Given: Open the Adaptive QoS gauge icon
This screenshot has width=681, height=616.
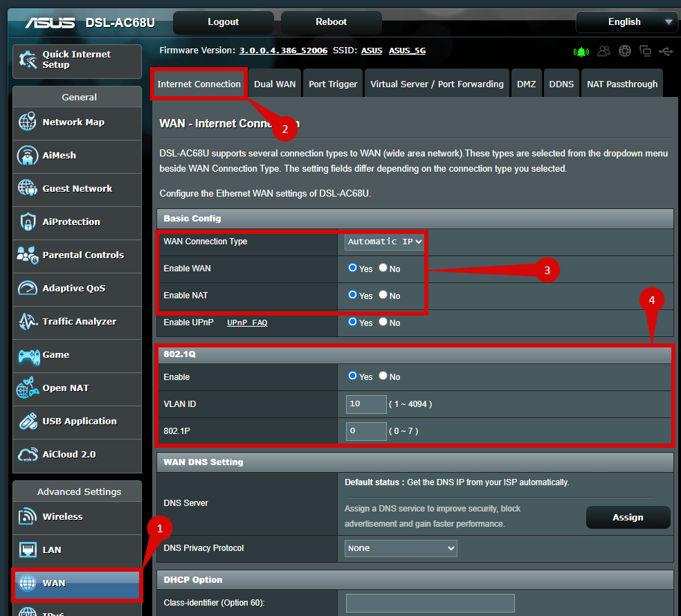Looking at the screenshot, I should pos(28,289).
